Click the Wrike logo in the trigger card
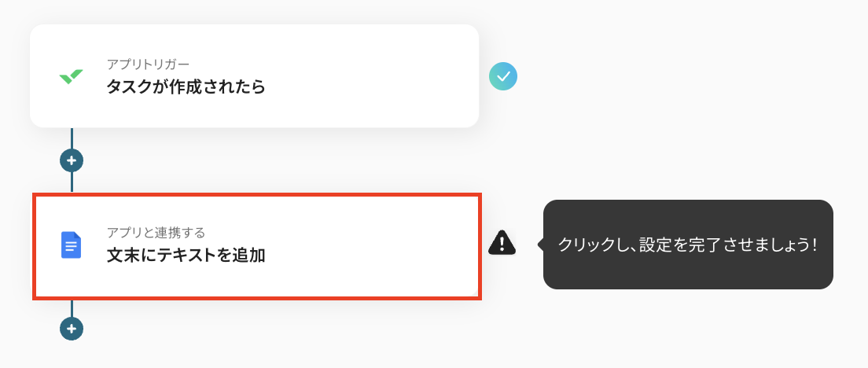Screen dimensions: 868x368 click(x=71, y=77)
